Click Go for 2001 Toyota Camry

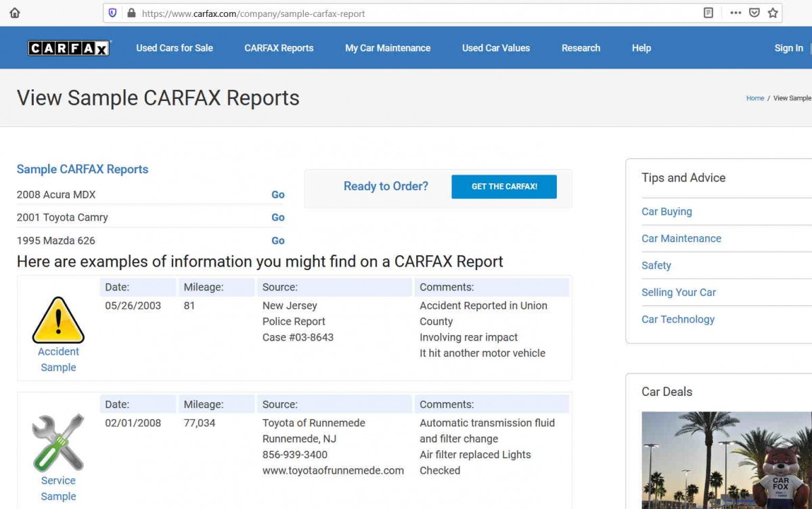[x=278, y=217]
